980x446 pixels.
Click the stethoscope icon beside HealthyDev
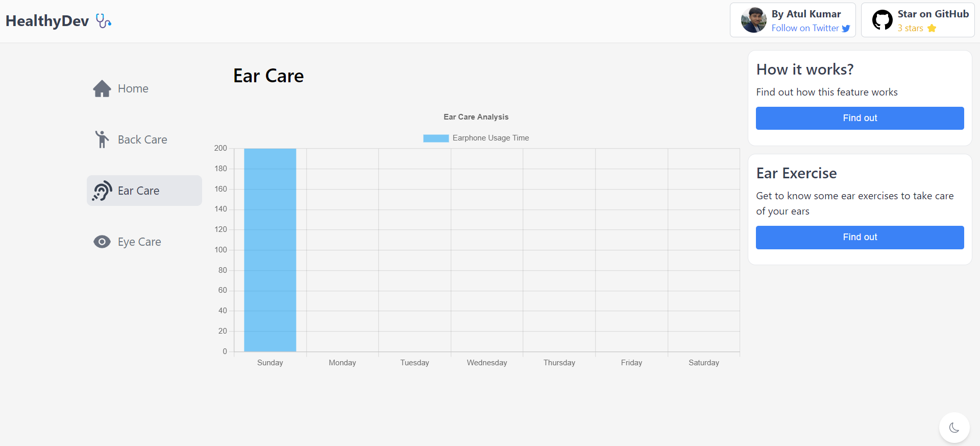(103, 20)
